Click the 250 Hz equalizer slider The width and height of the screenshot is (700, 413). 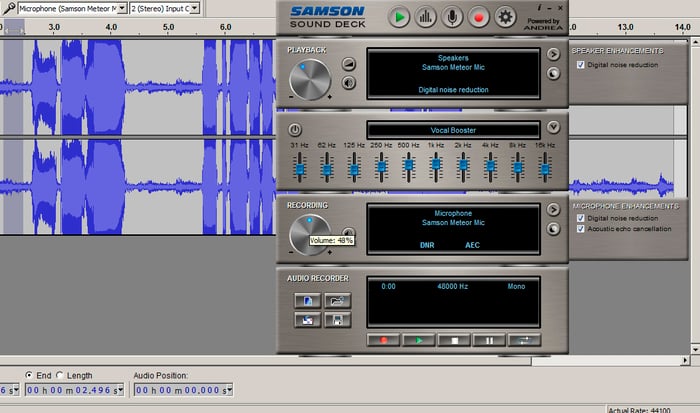381,167
